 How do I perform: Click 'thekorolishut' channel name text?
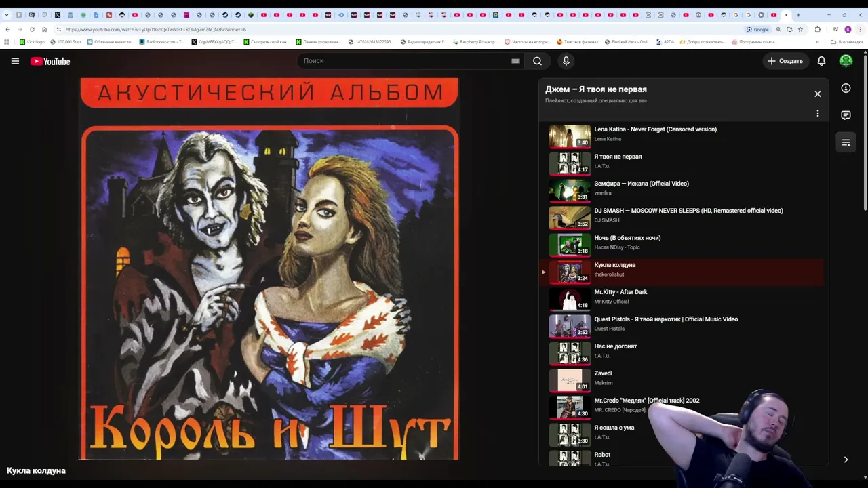[609, 274]
